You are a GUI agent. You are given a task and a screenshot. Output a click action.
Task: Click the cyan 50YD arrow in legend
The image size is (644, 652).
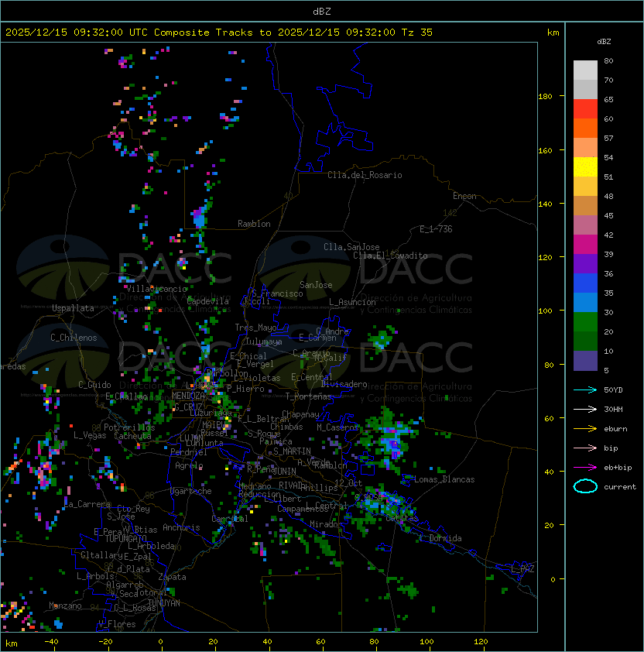click(585, 390)
